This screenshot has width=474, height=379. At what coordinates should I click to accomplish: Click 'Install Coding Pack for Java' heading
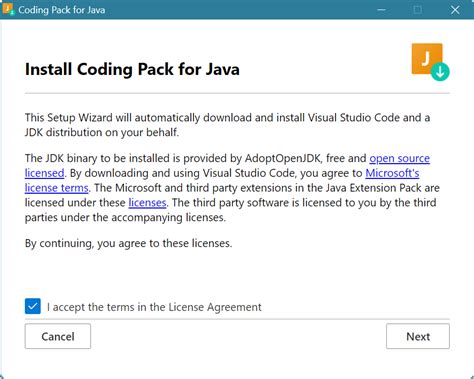(x=132, y=69)
